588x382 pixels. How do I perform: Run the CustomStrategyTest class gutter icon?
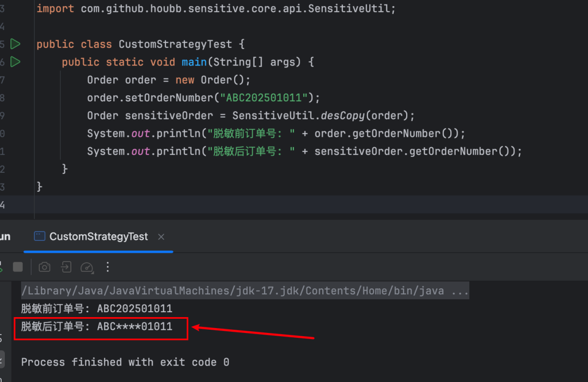point(15,44)
